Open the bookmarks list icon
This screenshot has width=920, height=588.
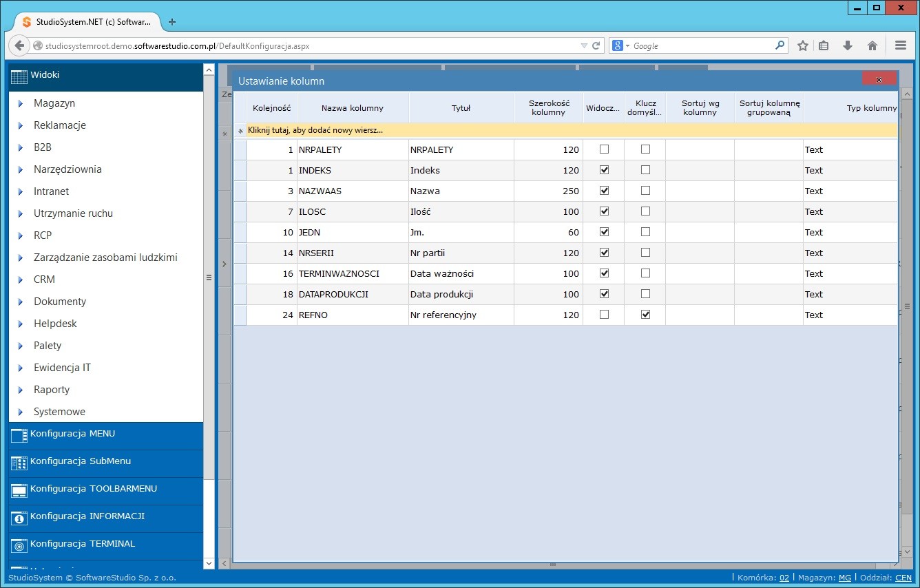point(824,45)
